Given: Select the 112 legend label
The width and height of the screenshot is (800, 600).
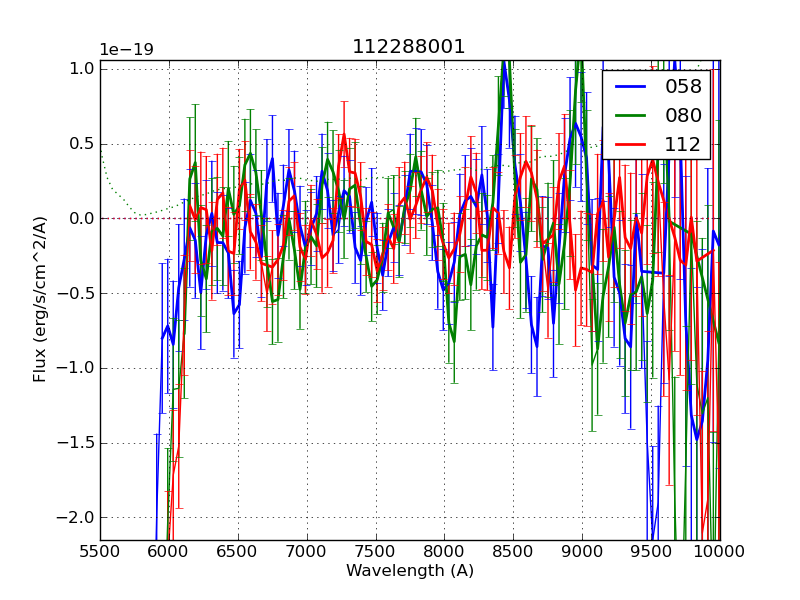Looking at the screenshot, I should tap(683, 144).
